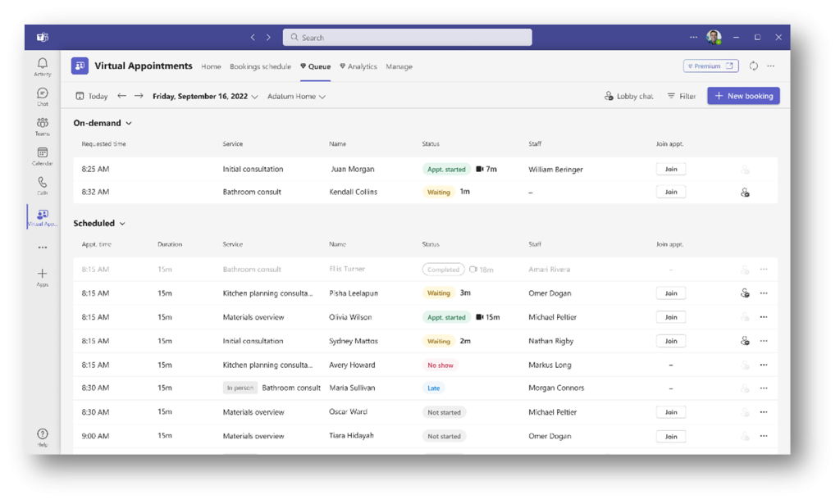Open more options for Olivia Wilson row
840x504 pixels.
click(x=764, y=317)
